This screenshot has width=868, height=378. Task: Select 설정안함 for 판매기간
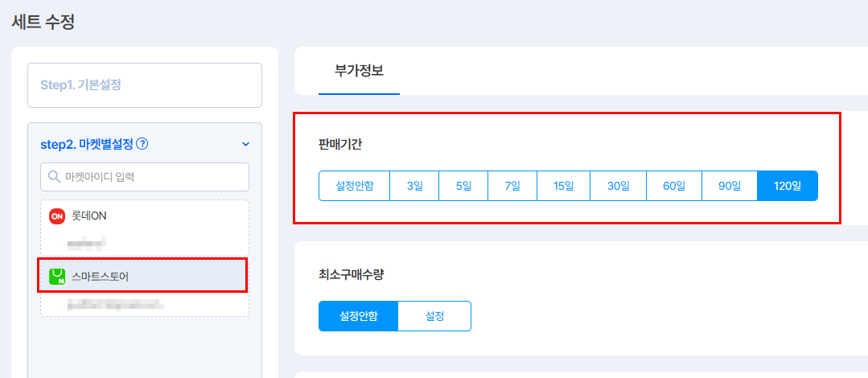(x=354, y=186)
